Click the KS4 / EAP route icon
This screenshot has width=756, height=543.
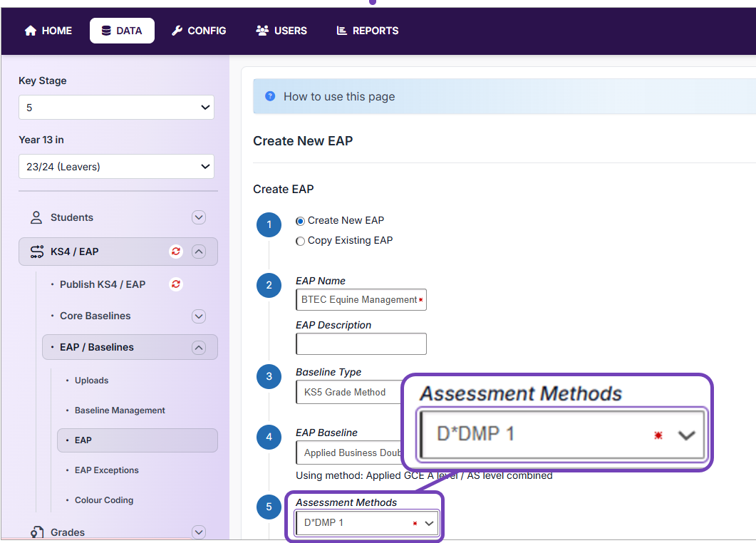pyautogui.click(x=36, y=252)
